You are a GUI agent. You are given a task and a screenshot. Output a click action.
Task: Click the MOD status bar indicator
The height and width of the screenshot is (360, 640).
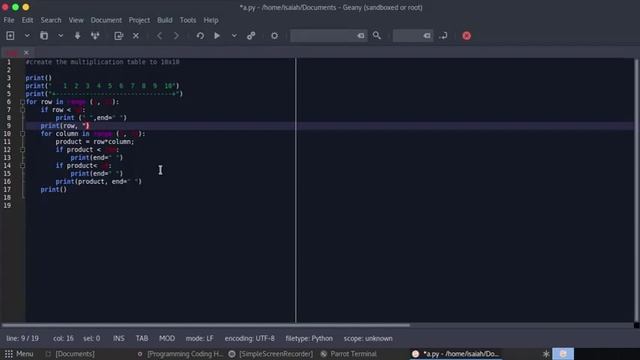167,338
